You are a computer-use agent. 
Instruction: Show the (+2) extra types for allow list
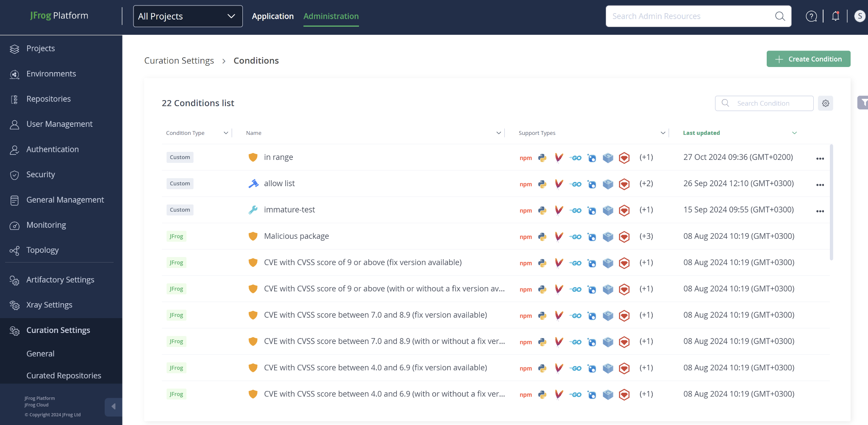(x=646, y=184)
